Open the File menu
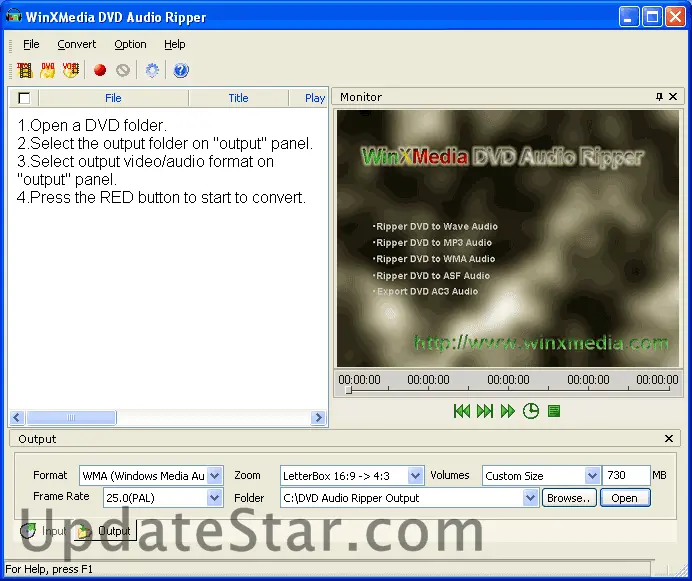This screenshot has width=692, height=581. [x=31, y=44]
